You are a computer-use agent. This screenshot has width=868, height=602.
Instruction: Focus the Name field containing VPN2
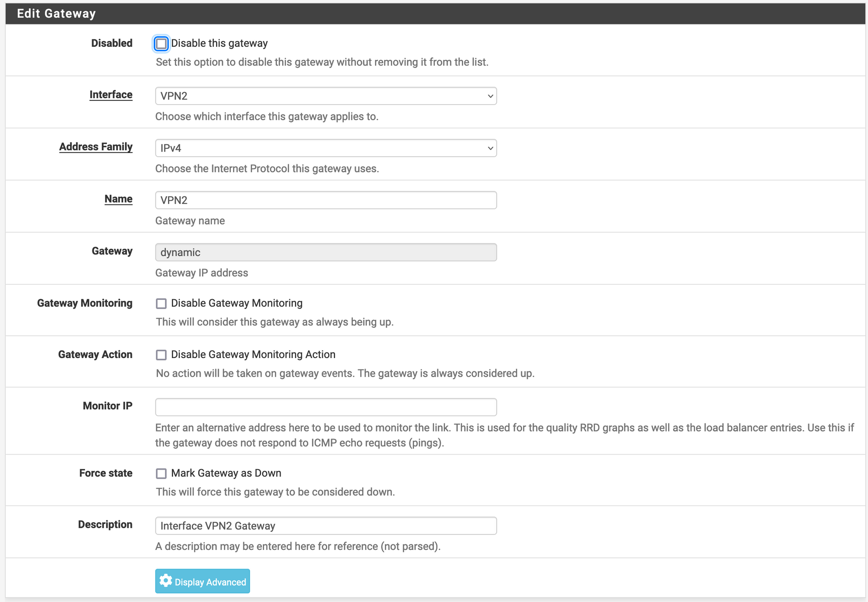coord(325,200)
